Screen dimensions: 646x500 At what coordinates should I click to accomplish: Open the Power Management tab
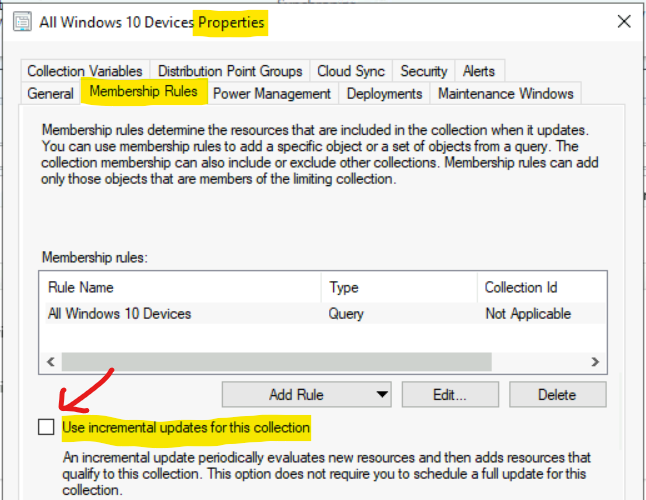tap(272, 93)
